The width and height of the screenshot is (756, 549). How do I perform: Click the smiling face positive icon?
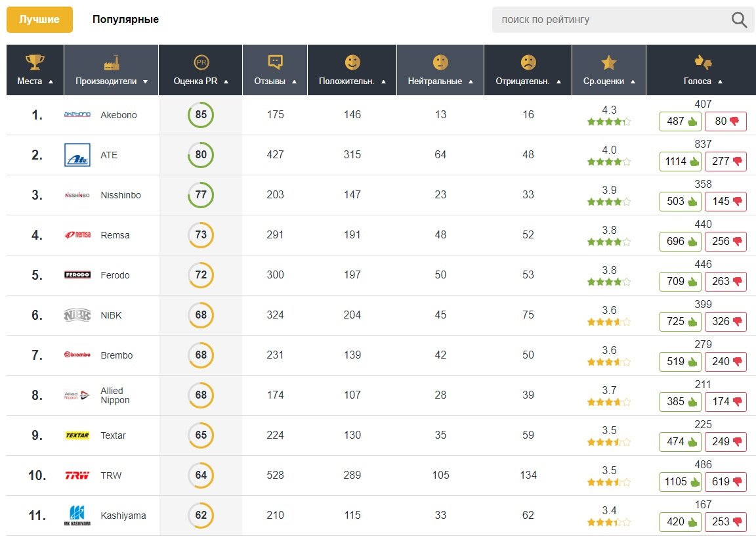pos(352,62)
